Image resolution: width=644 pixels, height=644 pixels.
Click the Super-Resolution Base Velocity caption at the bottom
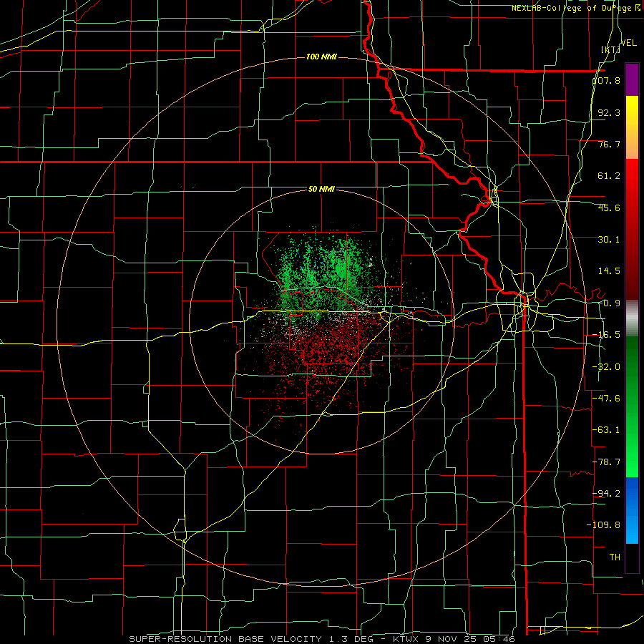(x=321, y=639)
